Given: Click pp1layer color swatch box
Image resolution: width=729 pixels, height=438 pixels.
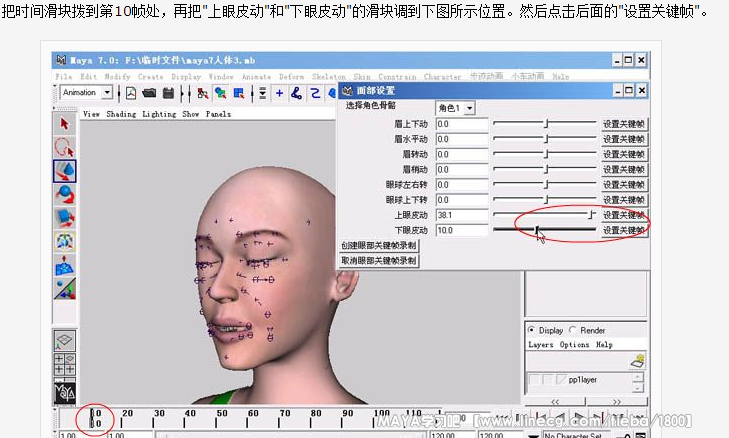Looking at the screenshot, I should tap(561, 380).
